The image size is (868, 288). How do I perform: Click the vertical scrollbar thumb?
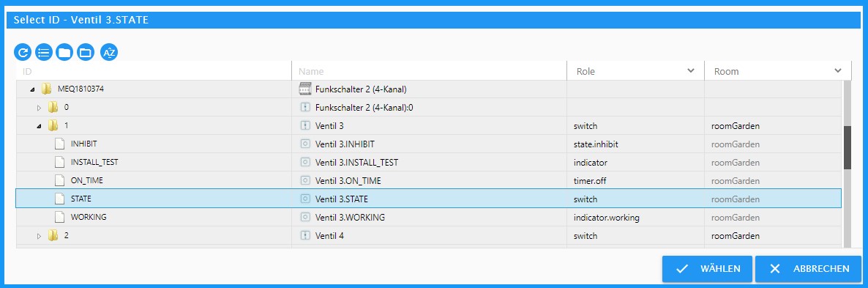pos(847,147)
